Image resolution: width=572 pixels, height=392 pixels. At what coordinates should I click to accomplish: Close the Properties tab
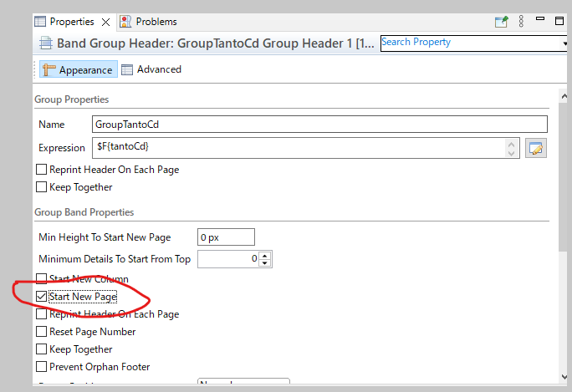(x=105, y=22)
